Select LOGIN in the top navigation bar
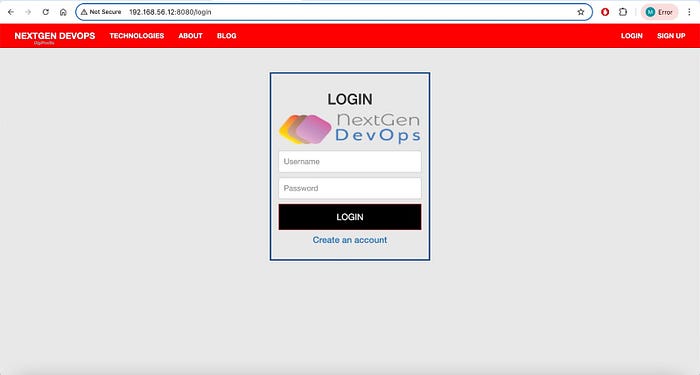The width and height of the screenshot is (700, 375). [x=632, y=36]
